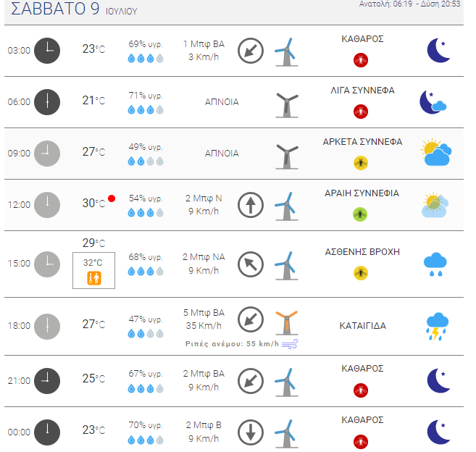Click the orange heat discomfort icon under 32°C

tap(94, 277)
